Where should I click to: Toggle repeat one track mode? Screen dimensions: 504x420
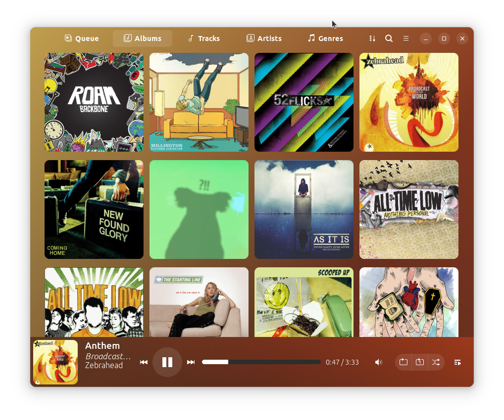(420, 362)
